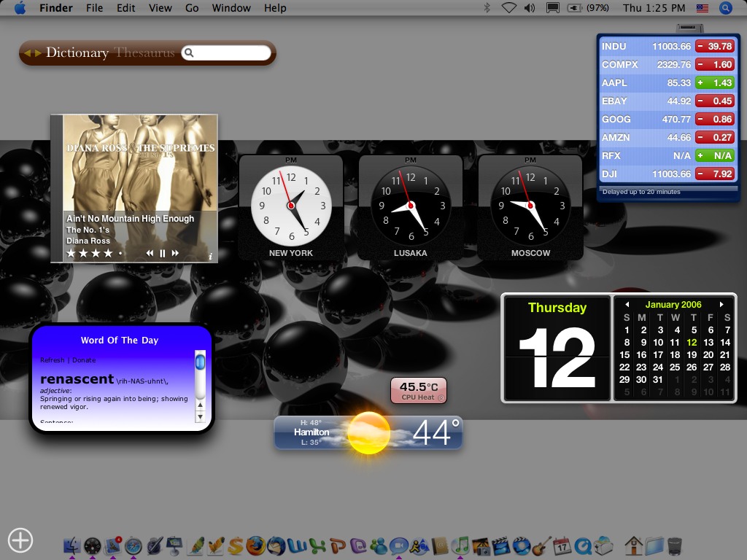Click the Hamilton weather widget

tap(368, 432)
